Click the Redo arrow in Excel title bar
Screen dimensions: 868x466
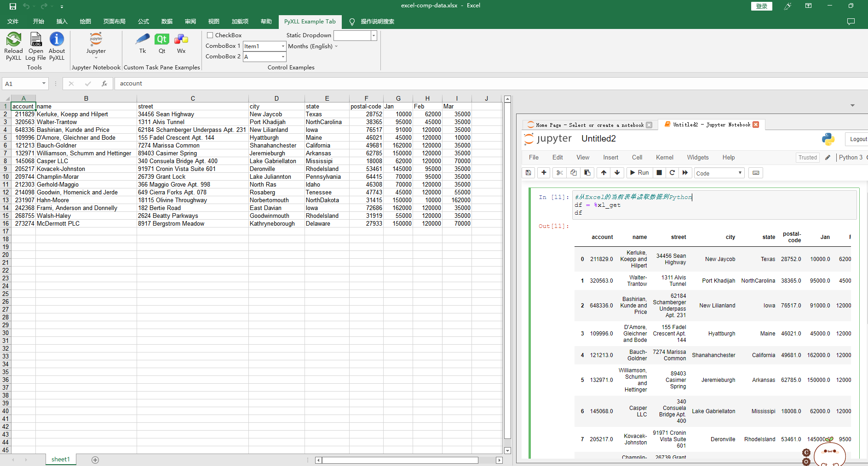point(44,6)
